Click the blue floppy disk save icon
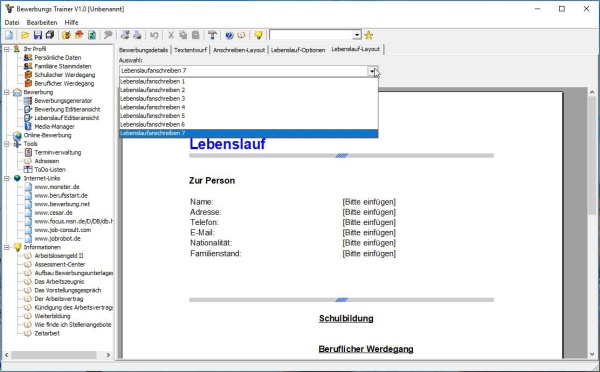 38,35
